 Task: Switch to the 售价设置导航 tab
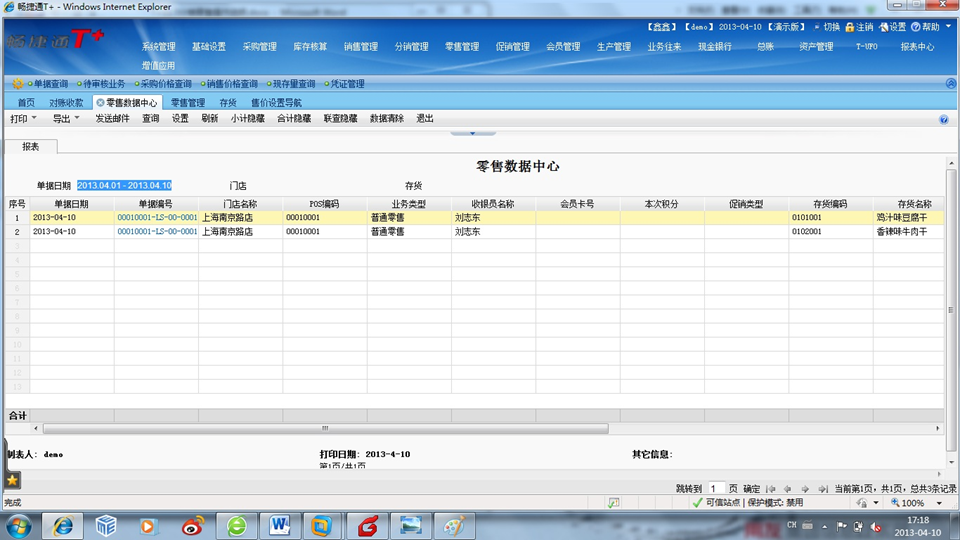276,103
